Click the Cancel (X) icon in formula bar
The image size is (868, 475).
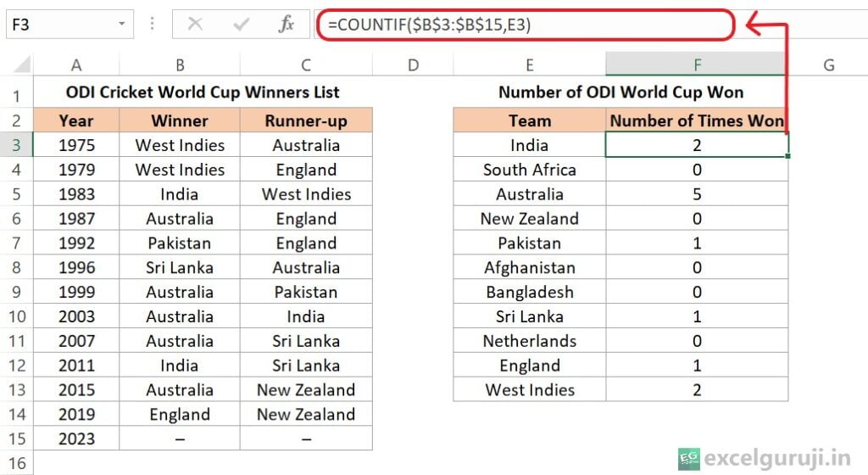click(195, 25)
